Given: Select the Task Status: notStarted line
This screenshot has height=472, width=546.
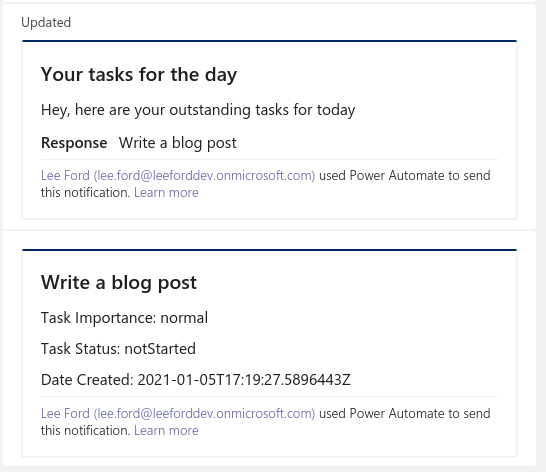Looking at the screenshot, I should point(118,349).
